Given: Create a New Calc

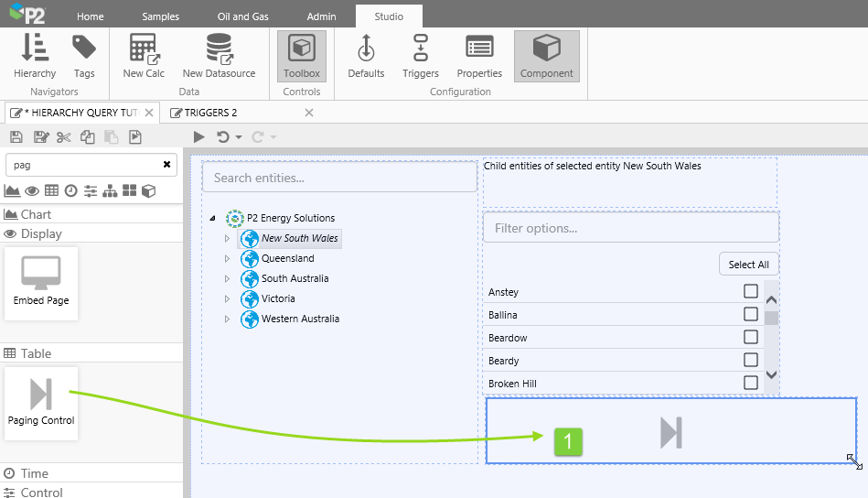Looking at the screenshot, I should [x=144, y=56].
